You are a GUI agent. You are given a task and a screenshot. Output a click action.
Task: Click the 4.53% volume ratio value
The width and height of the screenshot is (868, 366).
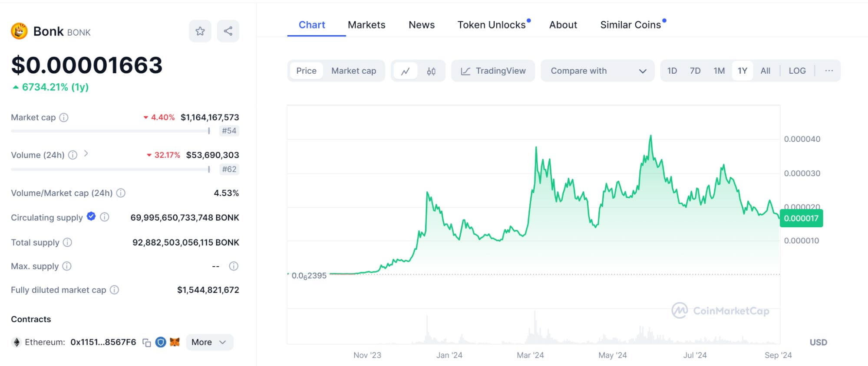point(226,193)
